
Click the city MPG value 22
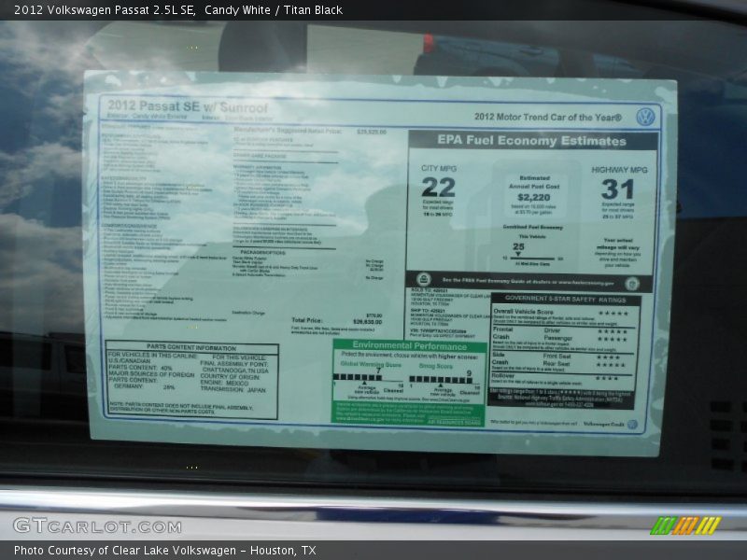coord(438,188)
